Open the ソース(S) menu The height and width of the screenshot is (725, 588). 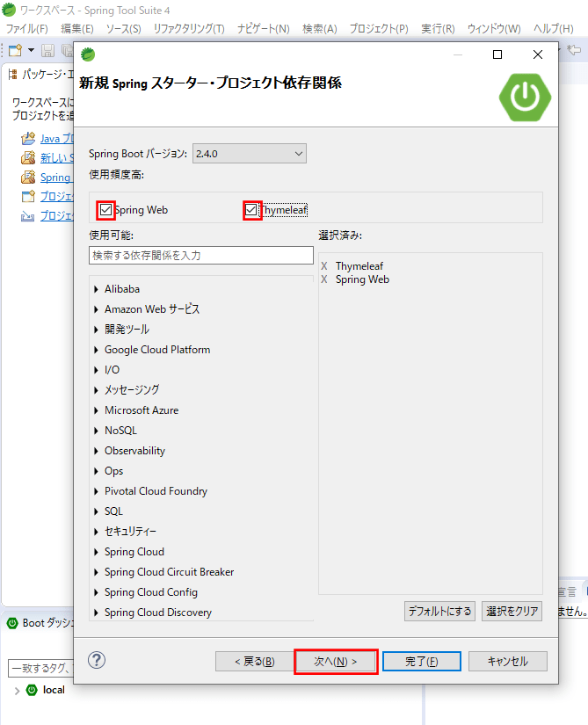(123, 29)
